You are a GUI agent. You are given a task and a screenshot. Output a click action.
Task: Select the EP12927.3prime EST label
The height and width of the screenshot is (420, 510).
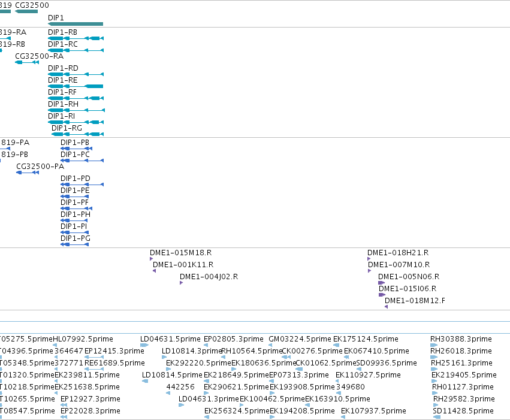tap(90, 399)
